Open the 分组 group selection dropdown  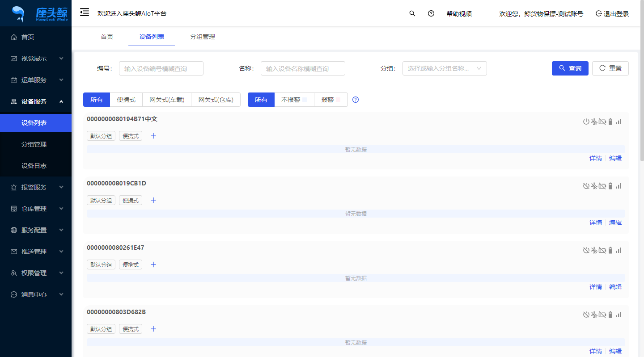point(444,68)
